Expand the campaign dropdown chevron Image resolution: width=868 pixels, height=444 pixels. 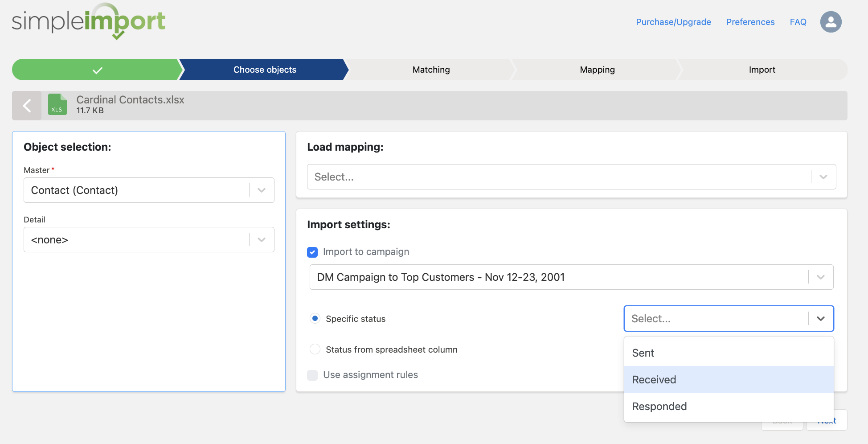click(821, 277)
